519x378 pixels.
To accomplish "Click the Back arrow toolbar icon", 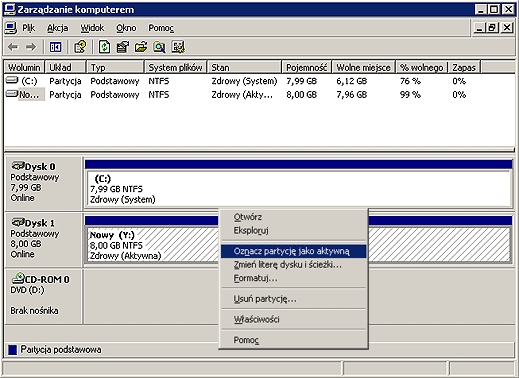I will coord(13,47).
